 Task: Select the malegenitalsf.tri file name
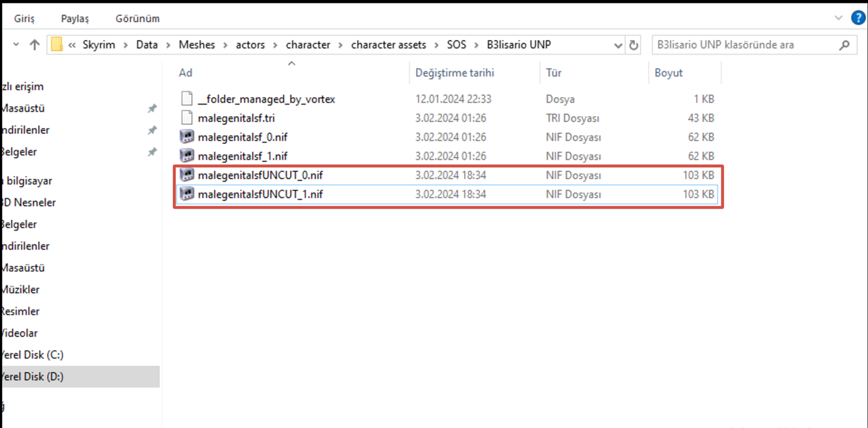pyautogui.click(x=236, y=118)
